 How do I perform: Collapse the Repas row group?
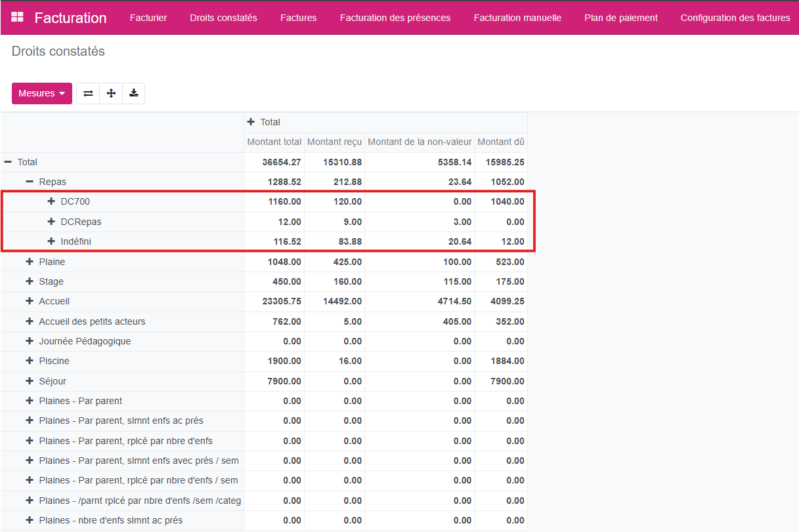point(30,182)
